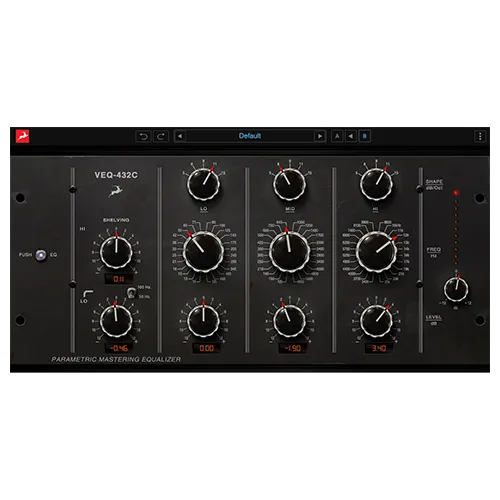Click the HI band level knob

376,321
